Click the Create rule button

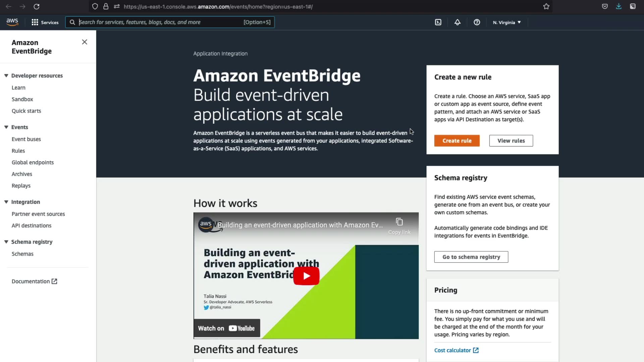pyautogui.click(x=457, y=141)
